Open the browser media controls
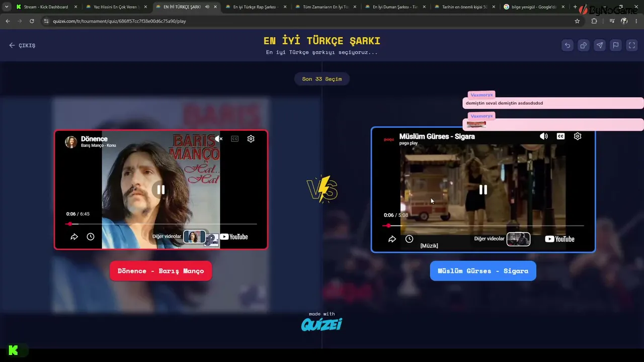644x362 pixels. tap(612, 21)
